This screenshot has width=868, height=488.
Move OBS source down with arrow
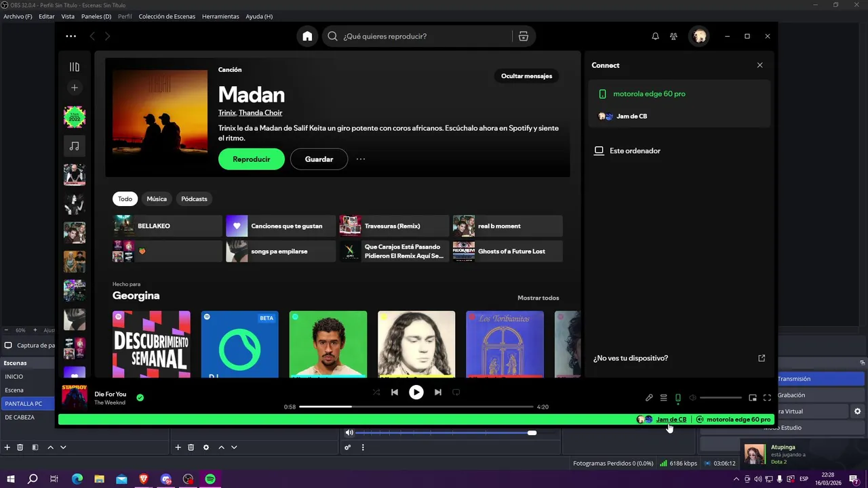click(x=234, y=447)
